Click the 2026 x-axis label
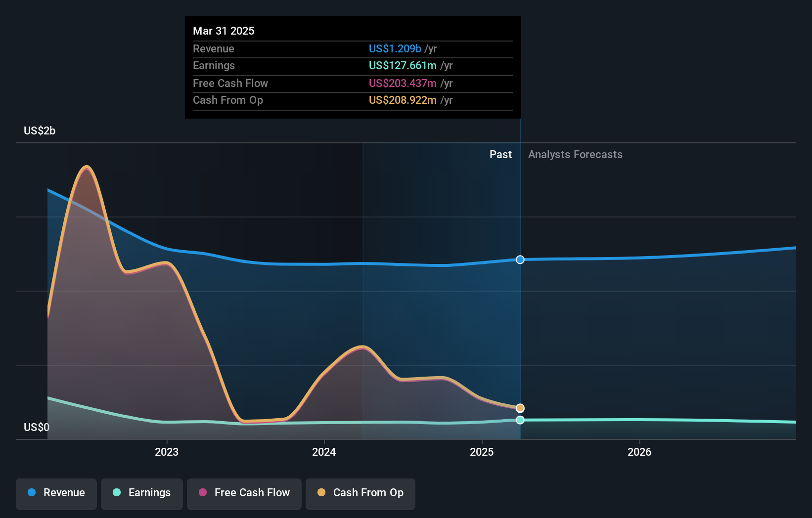Screen dimensions: 812x518 click(639, 452)
